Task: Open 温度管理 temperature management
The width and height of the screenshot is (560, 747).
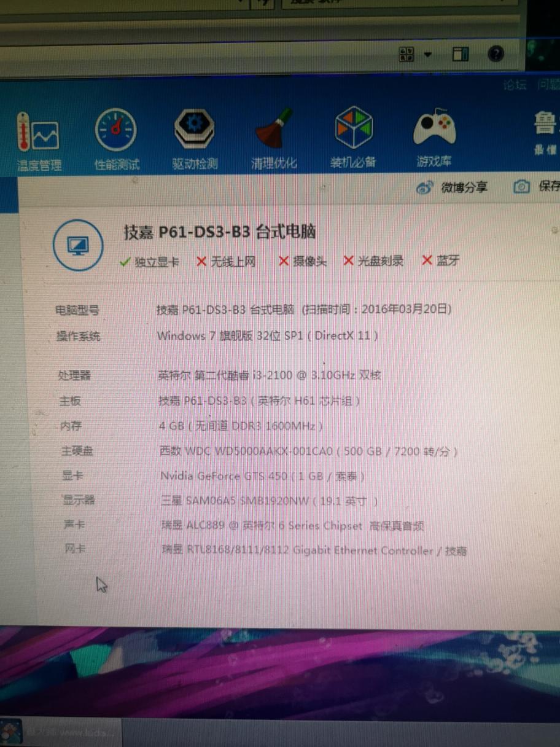Action: point(38,141)
